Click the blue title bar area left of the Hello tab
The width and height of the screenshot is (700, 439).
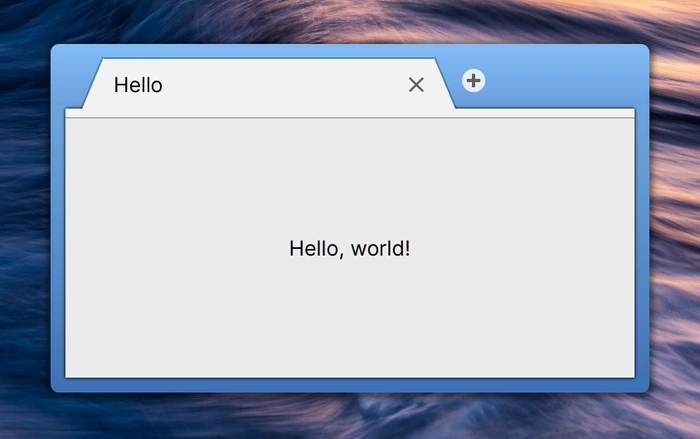[74, 80]
